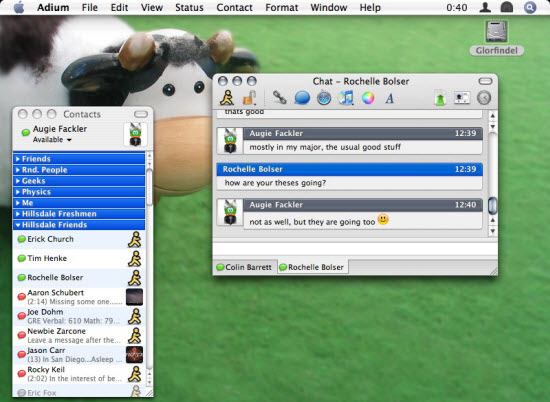Open Spotlight search in menu bar
Viewport: 550px width, 402px height.
tap(530, 7)
